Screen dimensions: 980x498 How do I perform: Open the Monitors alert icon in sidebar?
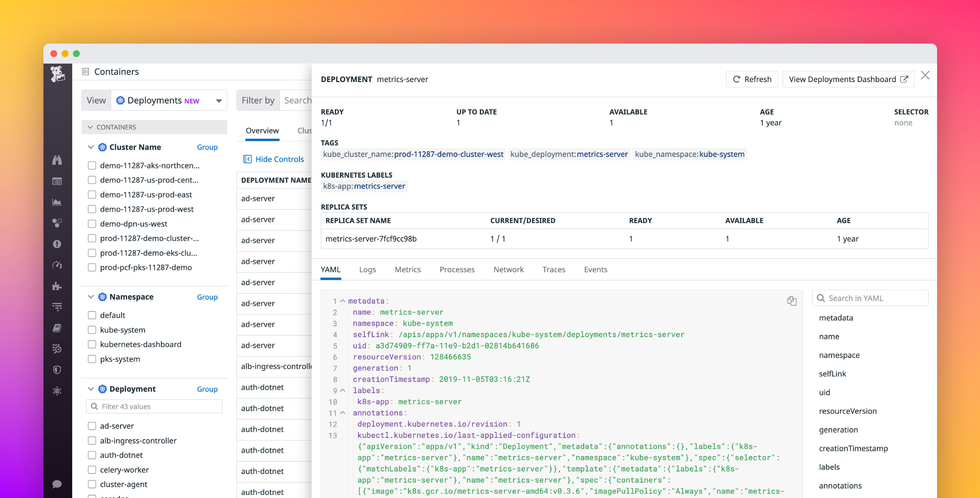coord(58,244)
